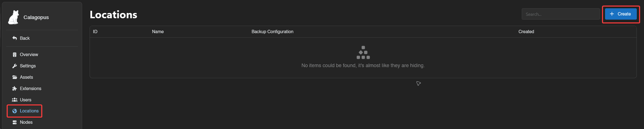The image size is (644, 129).
Task: Click the Settings wrench icon
Action: coord(15,66)
